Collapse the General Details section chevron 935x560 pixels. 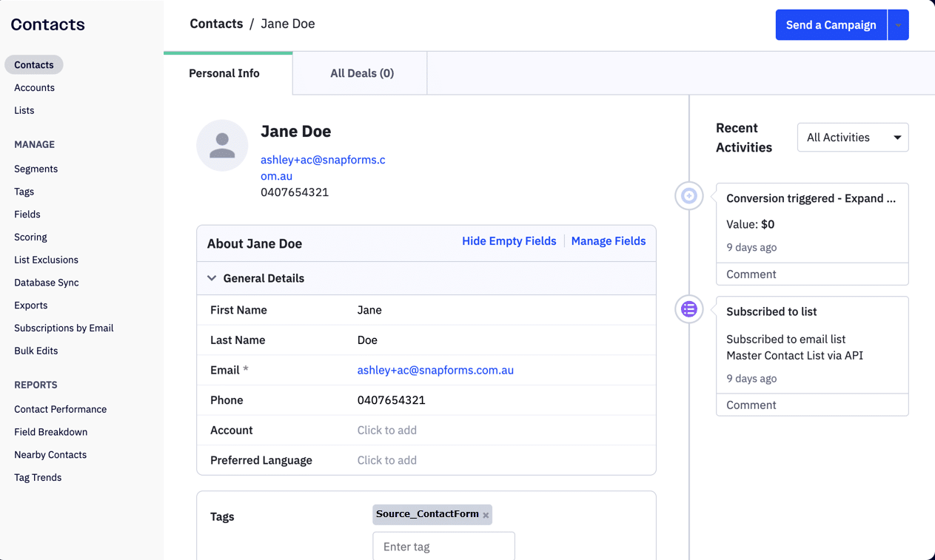[x=212, y=278]
